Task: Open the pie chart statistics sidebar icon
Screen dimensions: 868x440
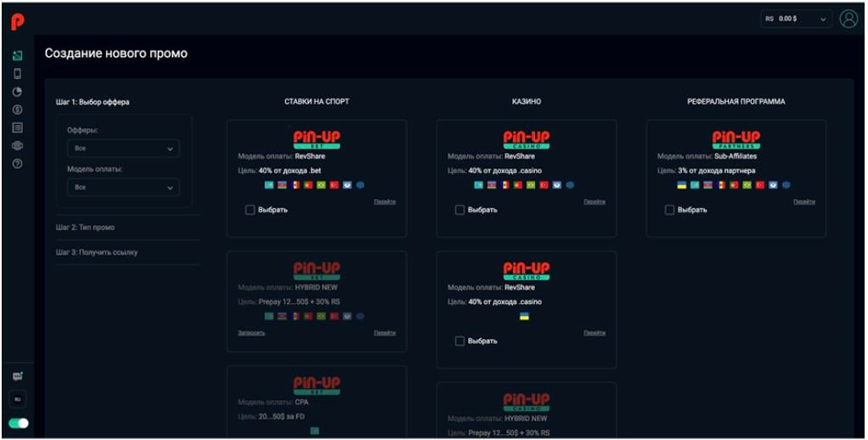Action: [x=18, y=92]
